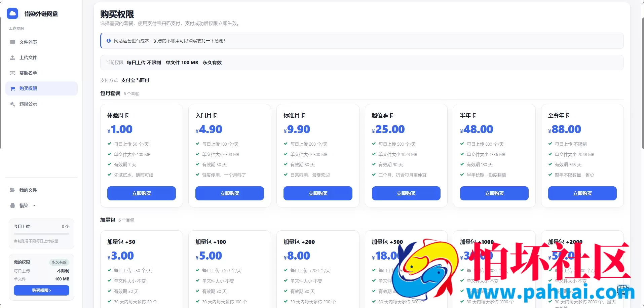Buy the 超值季卡 plan
The image size is (644, 308).
(x=406, y=193)
